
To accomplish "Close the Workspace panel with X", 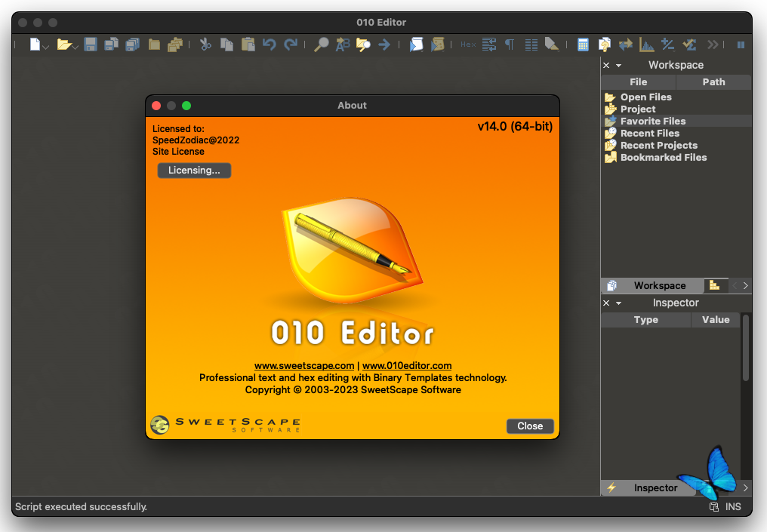I will click(606, 65).
